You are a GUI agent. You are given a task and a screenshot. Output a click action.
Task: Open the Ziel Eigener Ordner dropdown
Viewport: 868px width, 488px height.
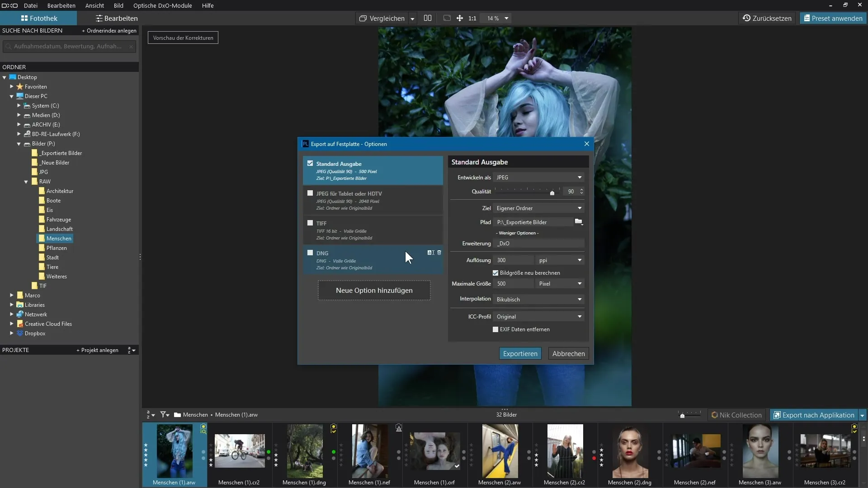coord(539,208)
